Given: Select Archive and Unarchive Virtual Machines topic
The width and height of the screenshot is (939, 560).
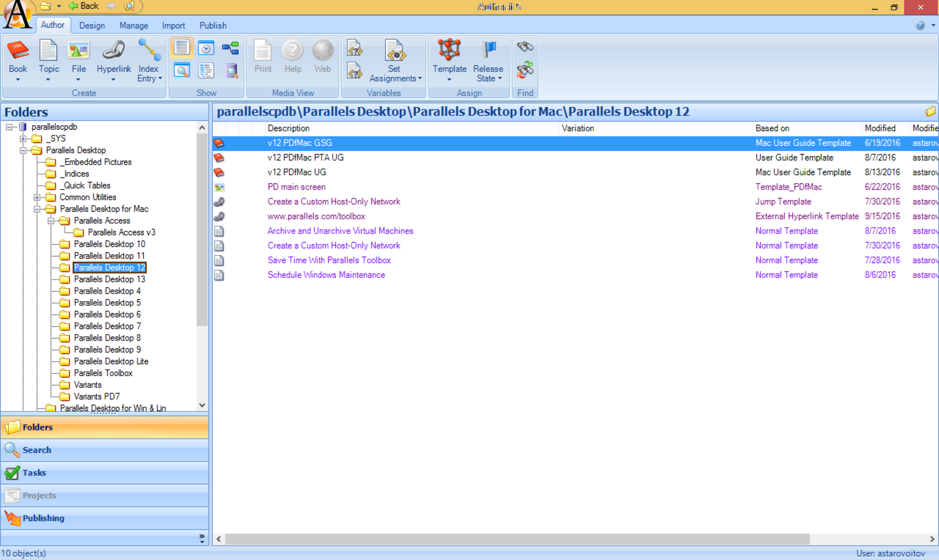Looking at the screenshot, I should 575,231.
